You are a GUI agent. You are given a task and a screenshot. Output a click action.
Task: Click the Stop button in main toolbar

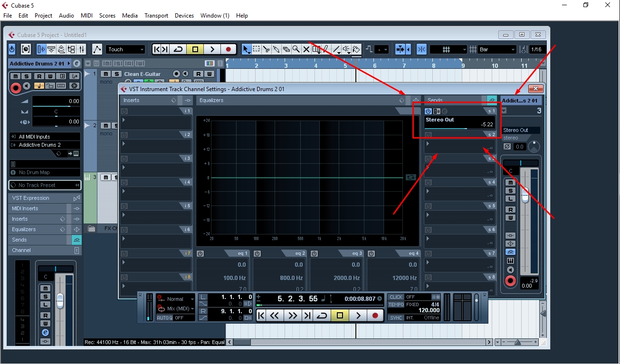coord(195,49)
